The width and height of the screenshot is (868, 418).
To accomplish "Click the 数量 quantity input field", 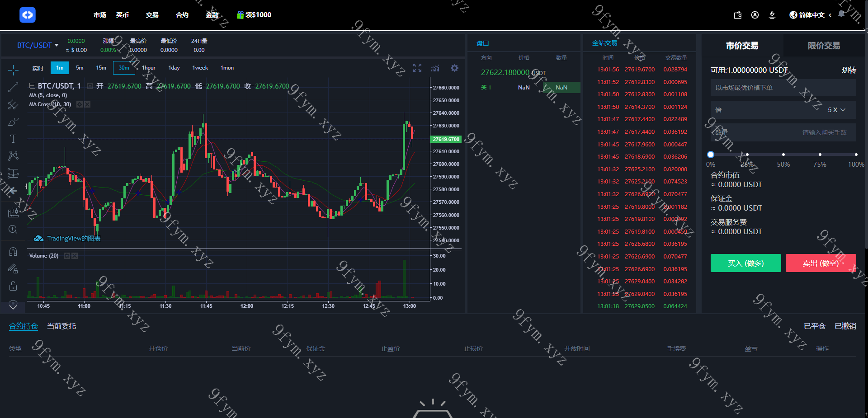I will point(783,132).
